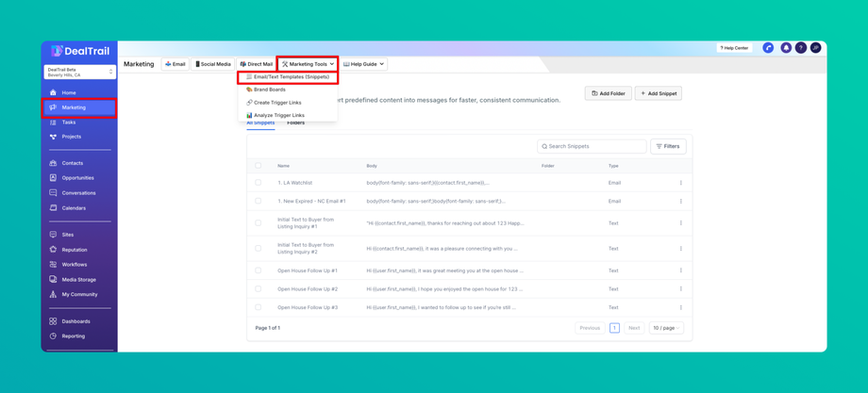This screenshot has width=868, height=393.
Task: Focus the Search Snippets field
Action: pyautogui.click(x=592, y=146)
